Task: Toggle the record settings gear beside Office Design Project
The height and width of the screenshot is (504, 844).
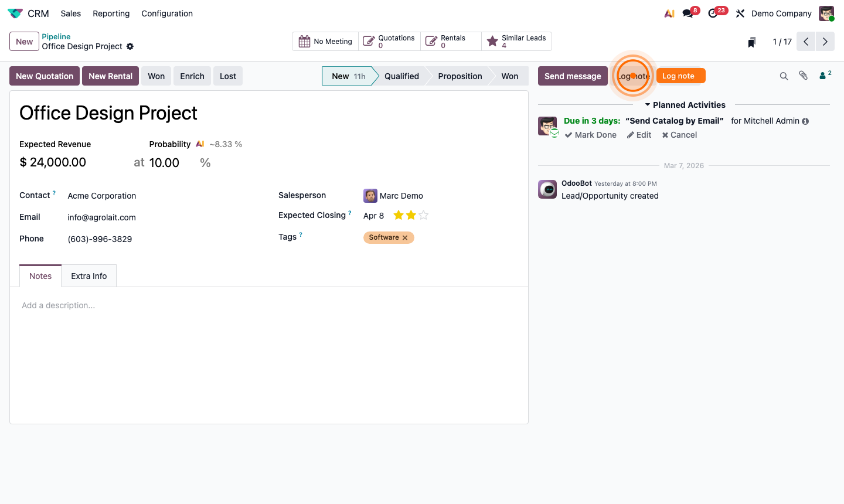Action: (130, 46)
